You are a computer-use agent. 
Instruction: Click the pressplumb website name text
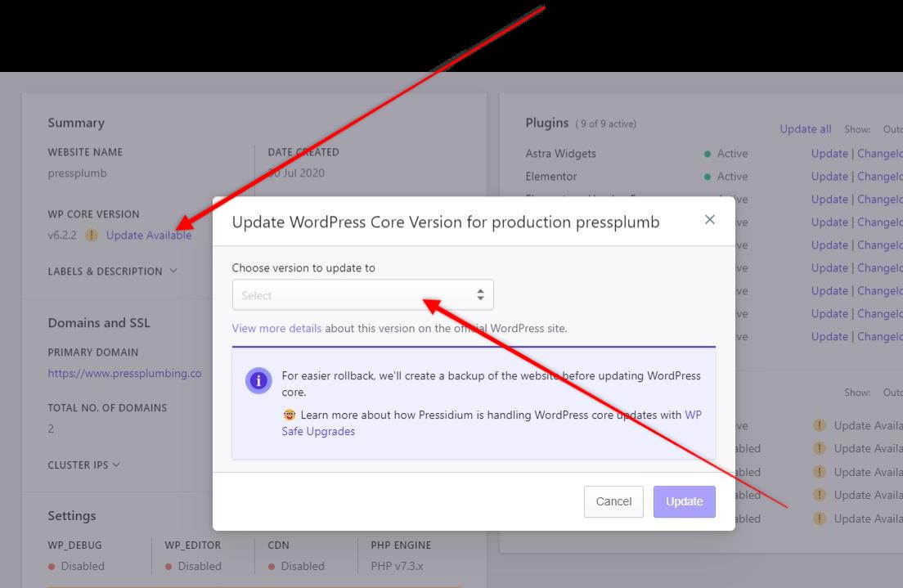coord(77,173)
